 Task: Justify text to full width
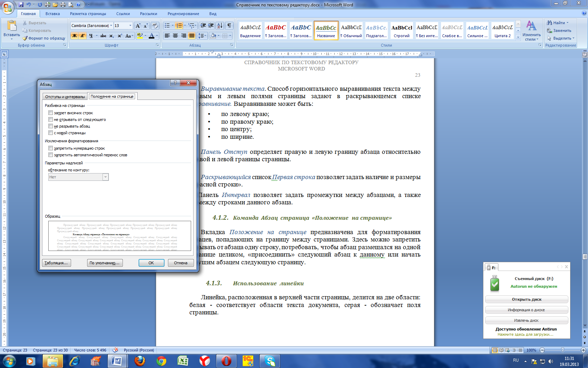(192, 36)
